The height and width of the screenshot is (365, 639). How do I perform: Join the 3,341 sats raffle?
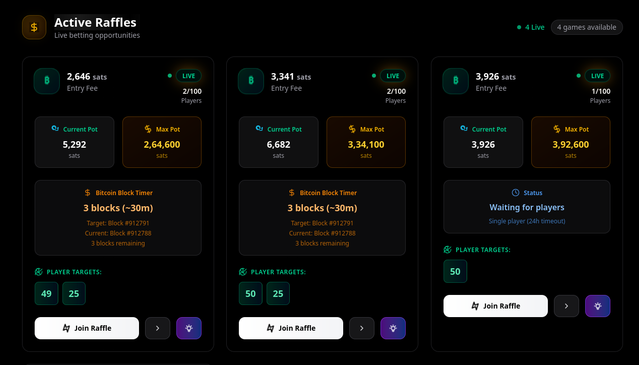[x=291, y=328]
